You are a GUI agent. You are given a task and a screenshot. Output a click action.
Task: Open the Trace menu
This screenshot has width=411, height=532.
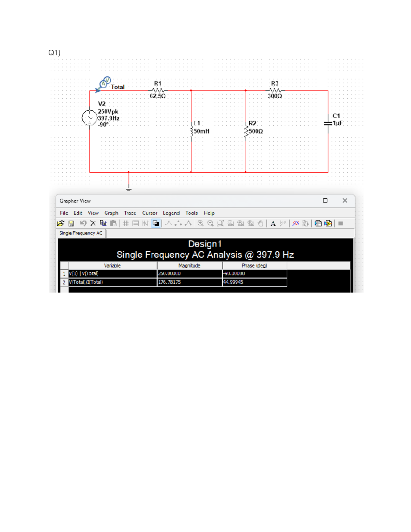(x=129, y=213)
